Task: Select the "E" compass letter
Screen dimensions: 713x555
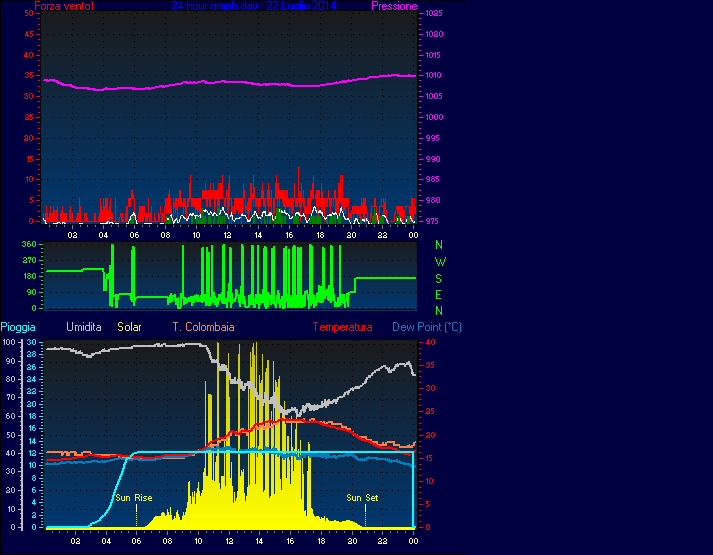Action: click(438, 295)
